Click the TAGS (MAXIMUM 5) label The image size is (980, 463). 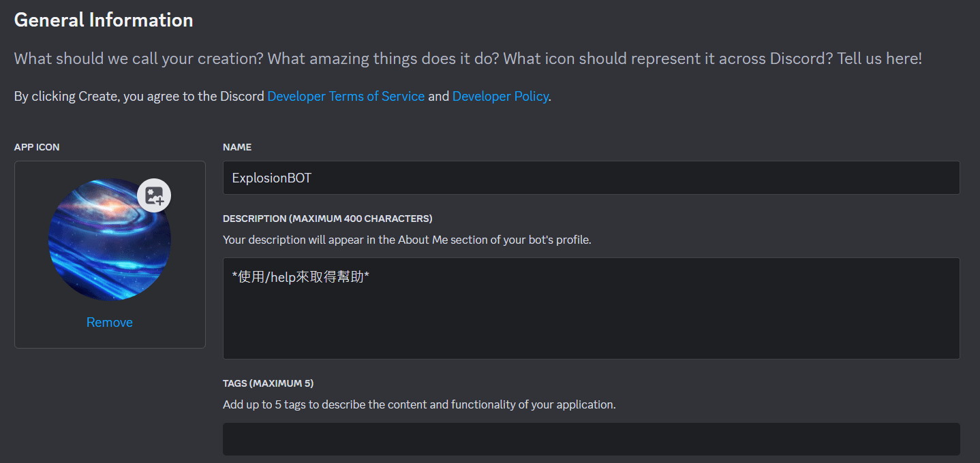pyautogui.click(x=269, y=383)
